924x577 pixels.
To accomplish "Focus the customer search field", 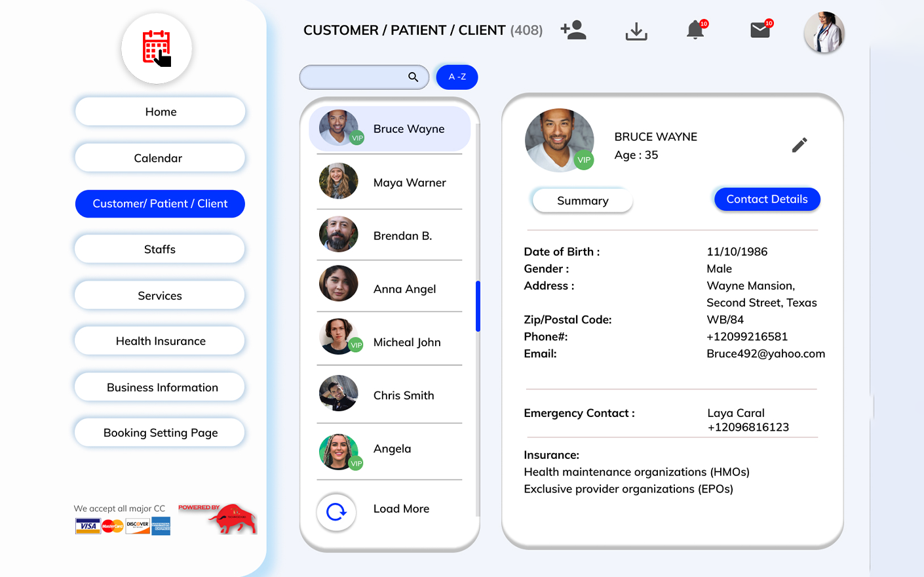I will [x=364, y=77].
